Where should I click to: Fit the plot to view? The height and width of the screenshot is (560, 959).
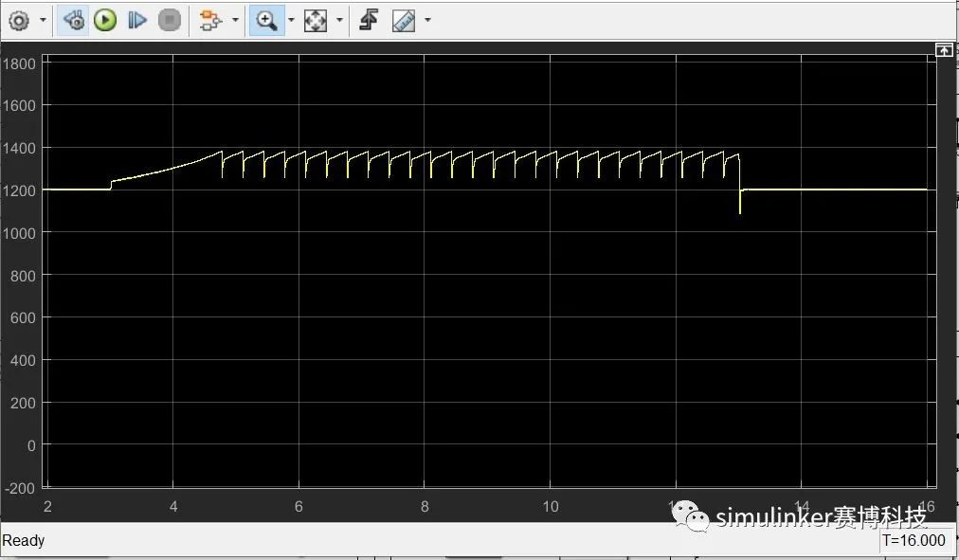[316, 19]
